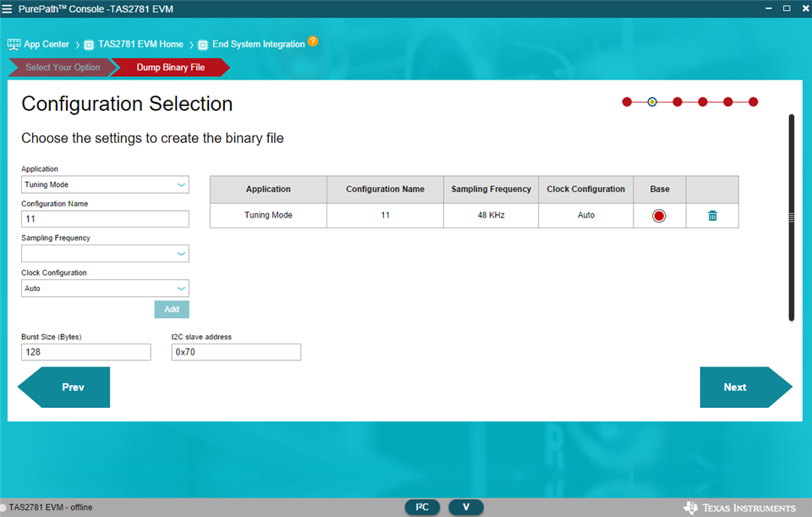
Task: Open the orange help question mark
Action: [313, 41]
